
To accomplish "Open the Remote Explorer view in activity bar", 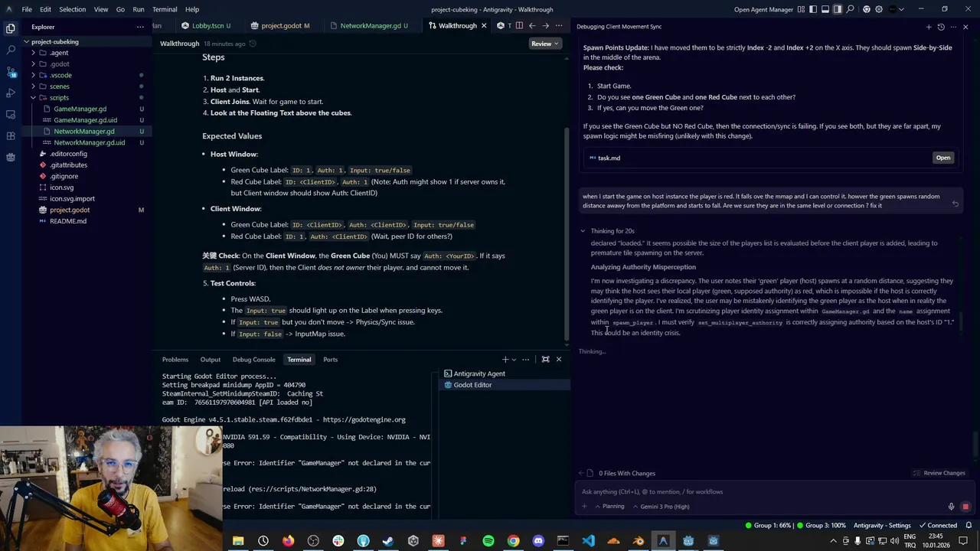I will tap(11, 114).
